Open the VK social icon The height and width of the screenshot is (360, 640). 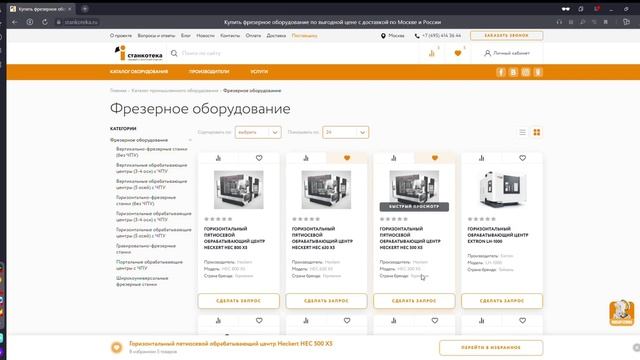[x=513, y=72]
